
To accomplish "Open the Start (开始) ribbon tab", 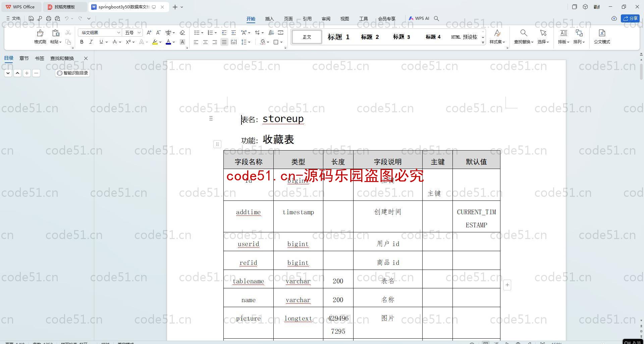I will click(251, 19).
